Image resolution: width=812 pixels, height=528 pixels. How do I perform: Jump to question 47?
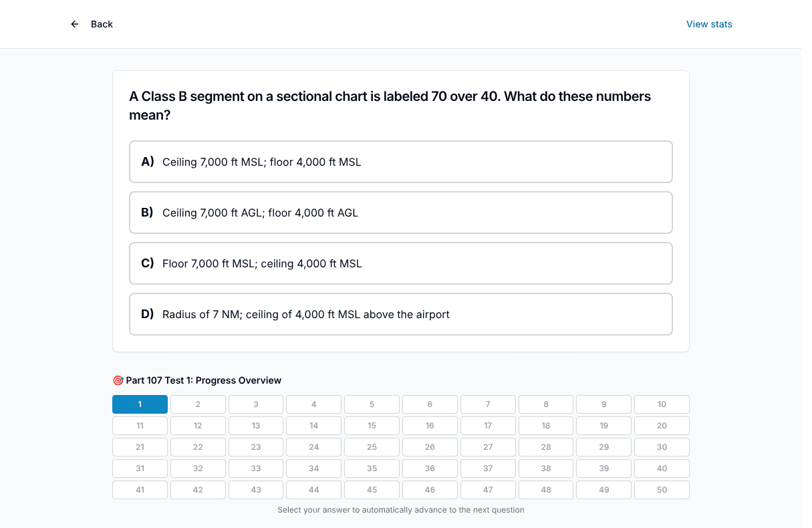(x=488, y=490)
